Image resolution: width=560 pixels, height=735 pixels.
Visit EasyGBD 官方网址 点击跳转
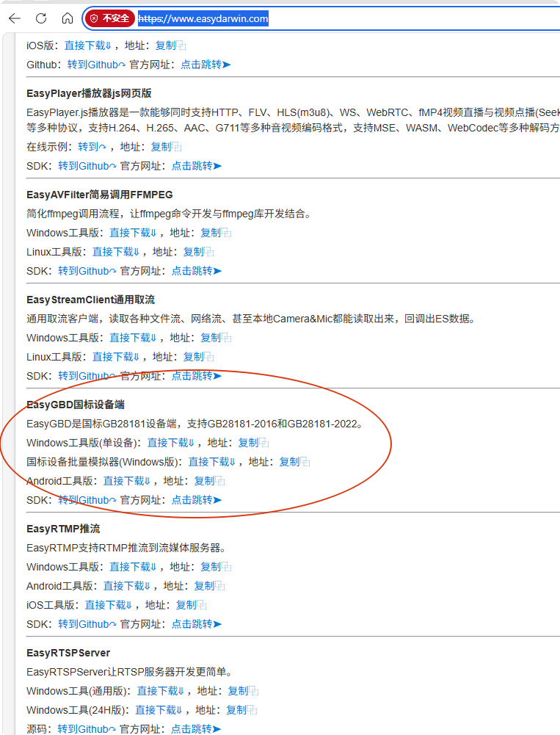(197, 500)
